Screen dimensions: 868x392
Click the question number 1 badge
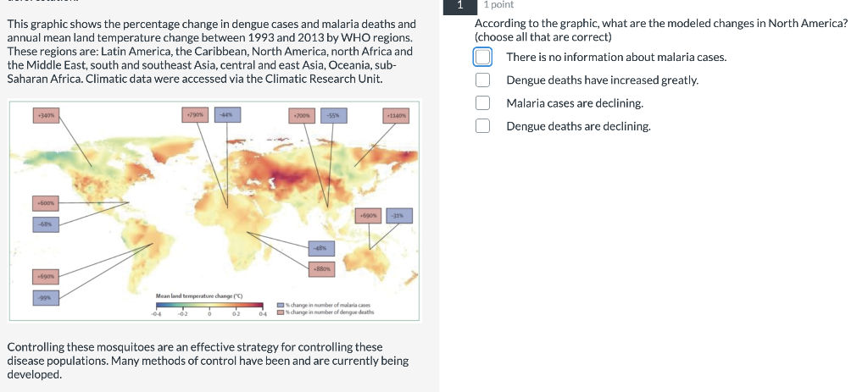pos(459,5)
